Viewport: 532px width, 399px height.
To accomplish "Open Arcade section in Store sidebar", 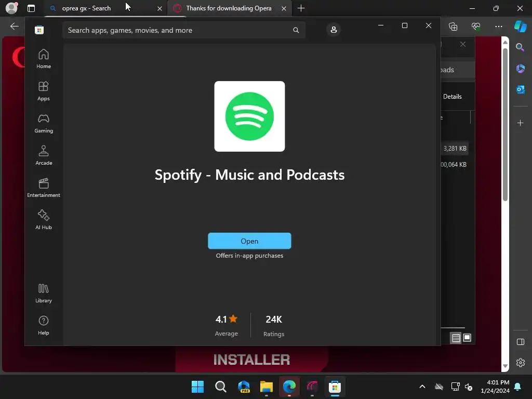I will [x=44, y=155].
